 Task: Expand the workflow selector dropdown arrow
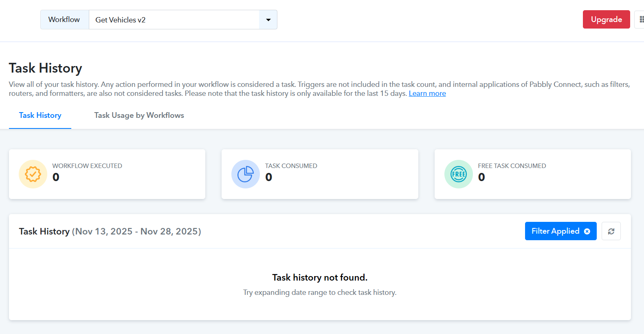pyautogui.click(x=268, y=20)
